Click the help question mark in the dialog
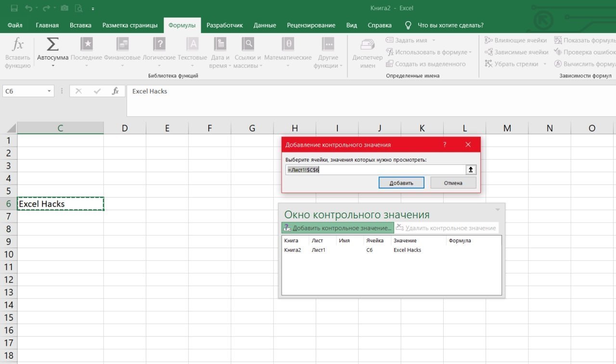The width and height of the screenshot is (616, 364). (444, 144)
